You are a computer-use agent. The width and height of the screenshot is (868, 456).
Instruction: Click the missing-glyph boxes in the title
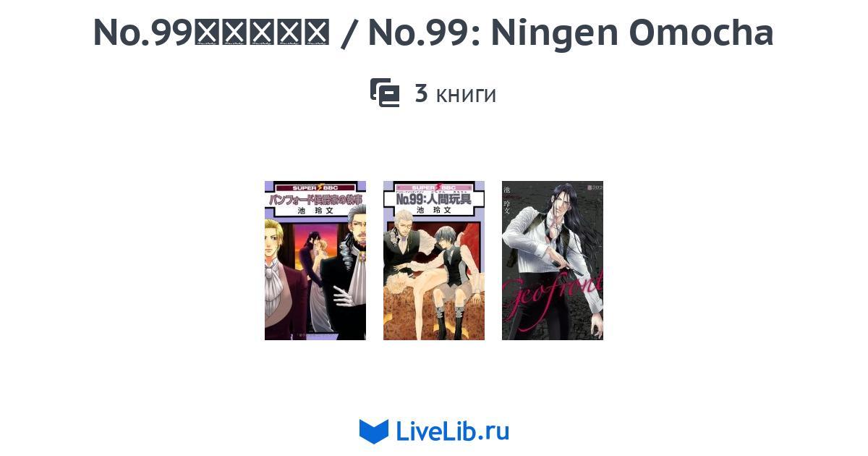click(x=263, y=33)
